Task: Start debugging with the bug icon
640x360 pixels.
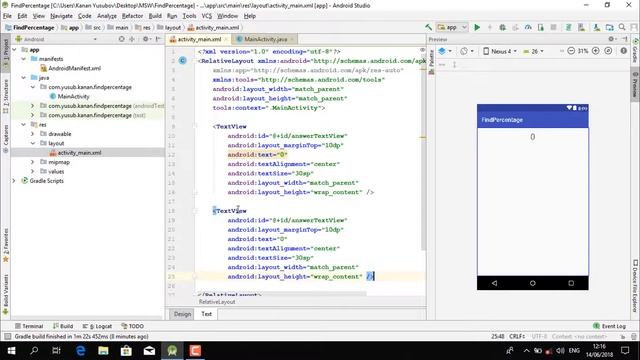Action: tap(502, 27)
